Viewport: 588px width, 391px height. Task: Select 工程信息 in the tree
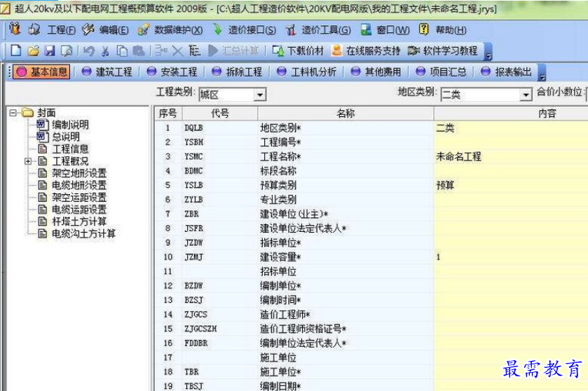point(70,149)
